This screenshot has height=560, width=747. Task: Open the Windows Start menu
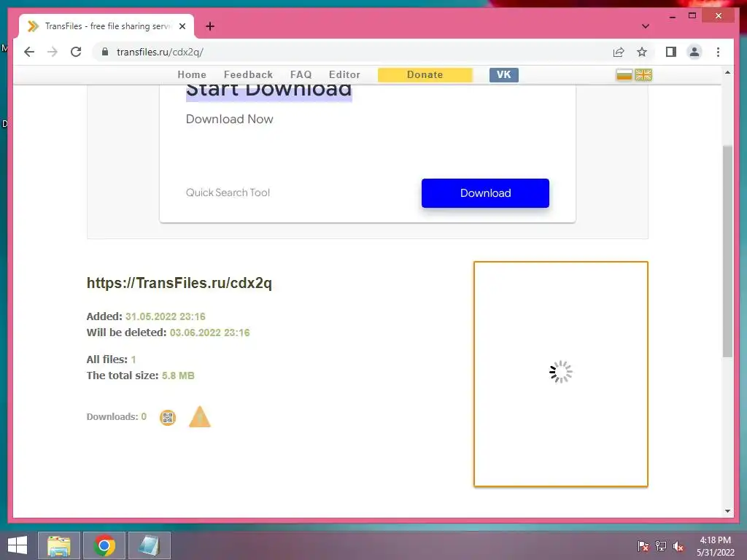point(18,545)
